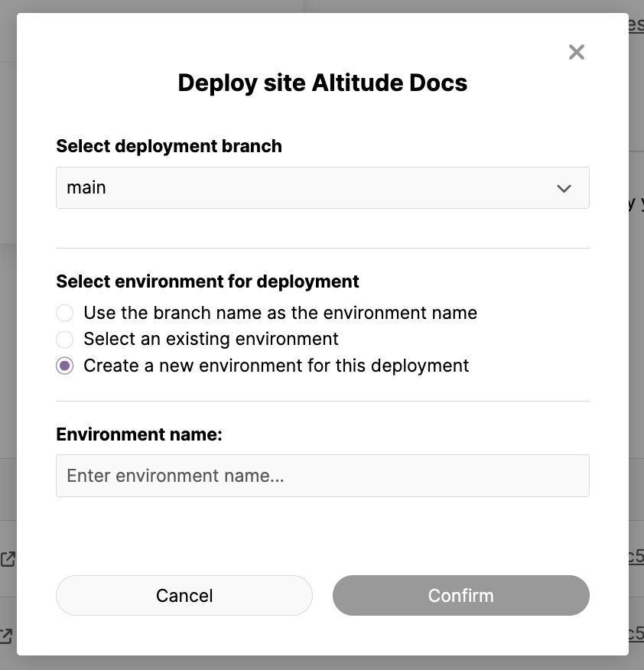Open external link icon in lower background row

pyautogui.click(x=6, y=636)
